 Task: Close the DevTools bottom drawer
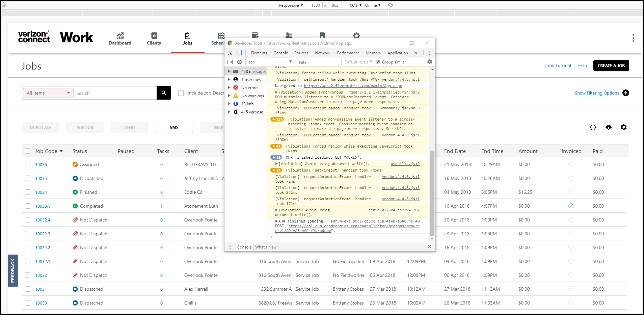430,246
